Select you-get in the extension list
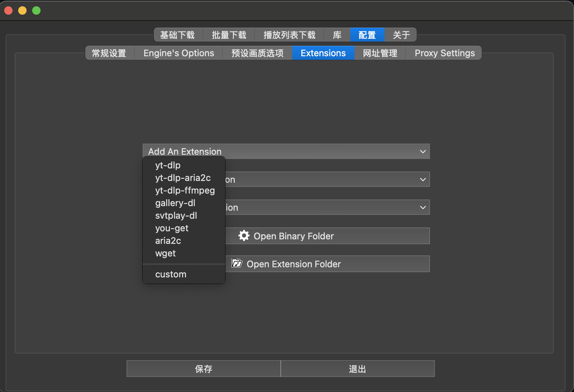 tap(172, 228)
